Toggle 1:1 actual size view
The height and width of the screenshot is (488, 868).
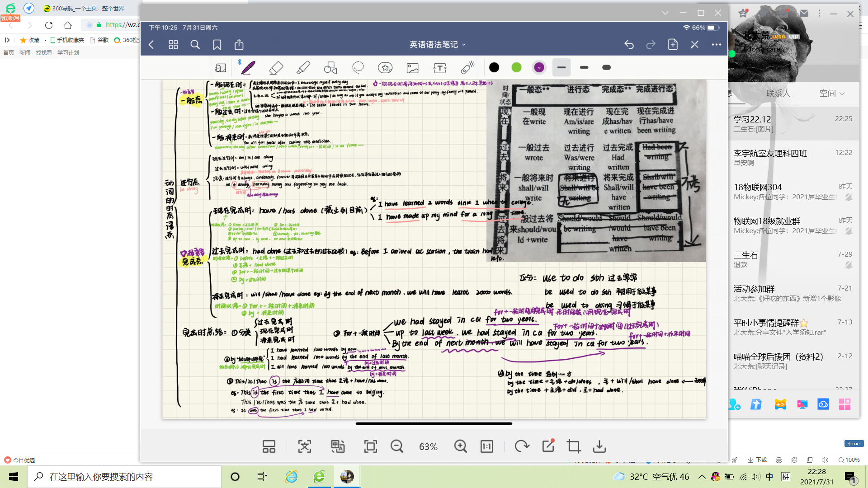coord(487,446)
